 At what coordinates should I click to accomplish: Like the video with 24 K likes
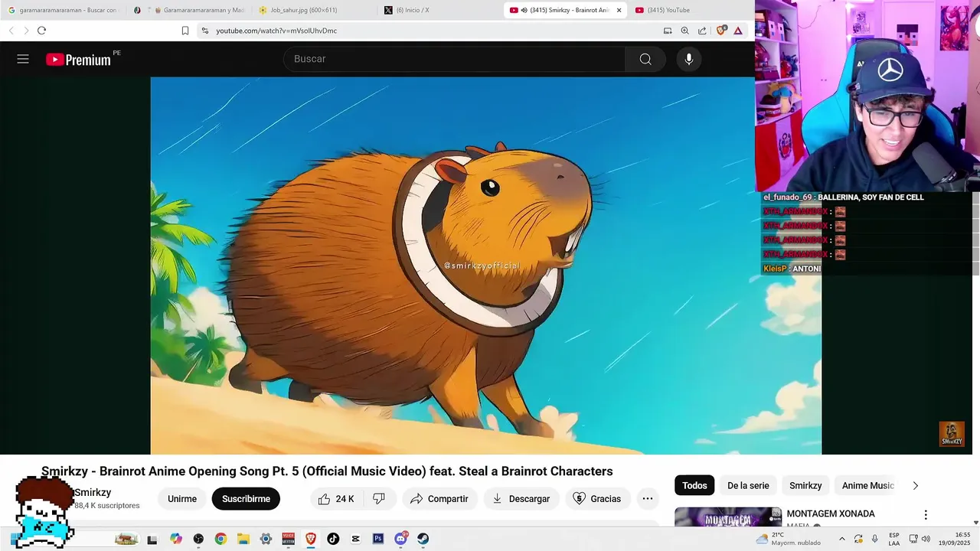[x=337, y=499]
